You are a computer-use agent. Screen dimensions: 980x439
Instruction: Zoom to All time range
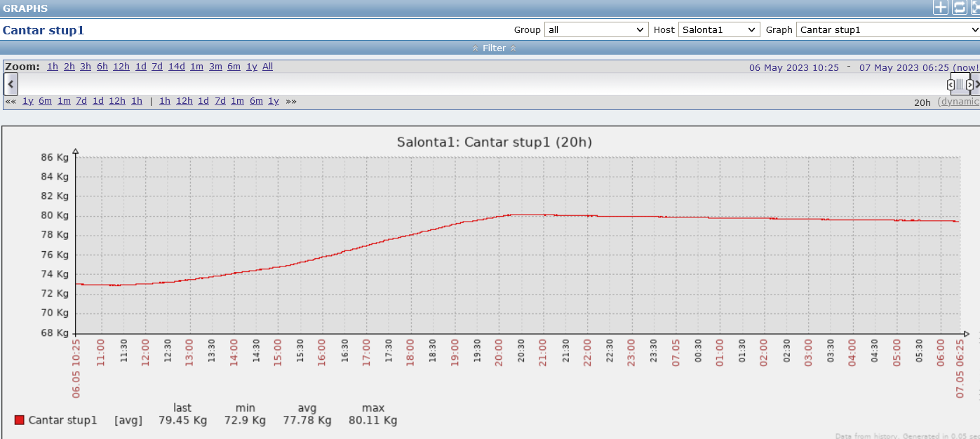(x=268, y=67)
